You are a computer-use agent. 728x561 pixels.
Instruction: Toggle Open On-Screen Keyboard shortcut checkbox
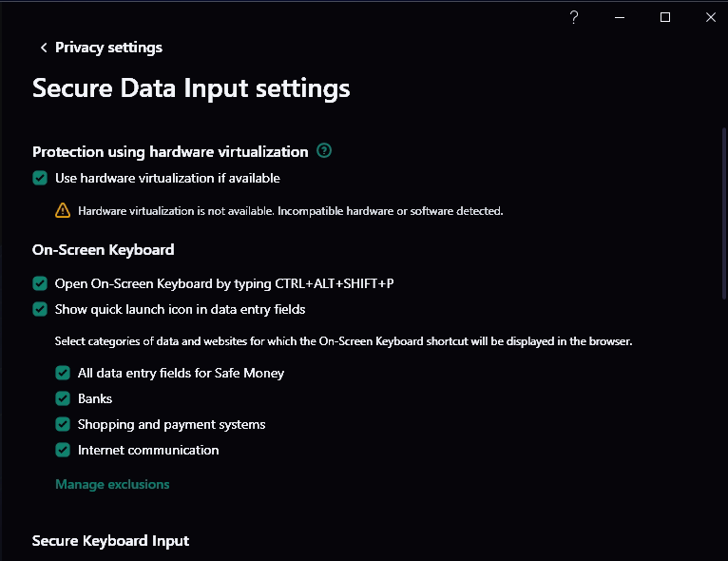[40, 283]
